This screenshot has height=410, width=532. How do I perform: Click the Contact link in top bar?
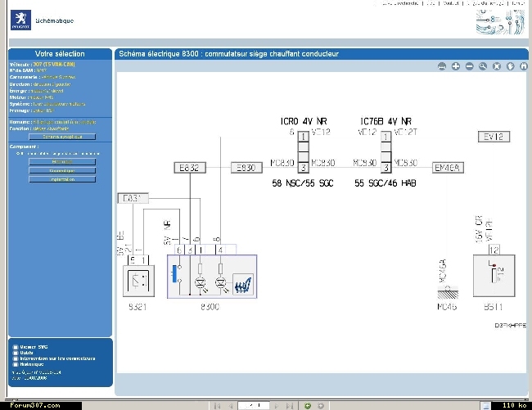451,3
